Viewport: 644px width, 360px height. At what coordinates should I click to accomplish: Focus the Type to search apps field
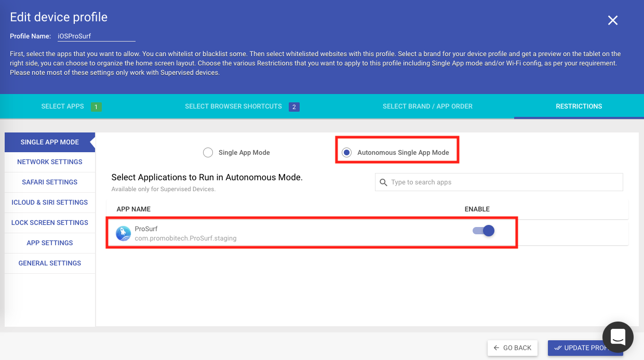(x=499, y=182)
